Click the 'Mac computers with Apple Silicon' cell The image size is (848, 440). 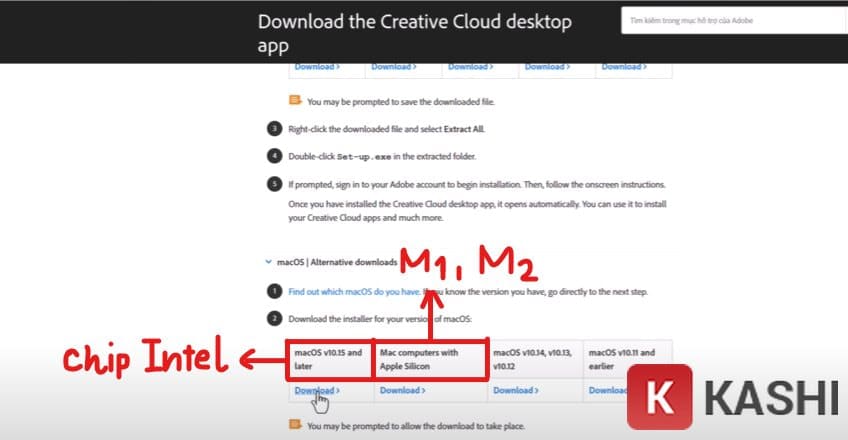click(430, 359)
